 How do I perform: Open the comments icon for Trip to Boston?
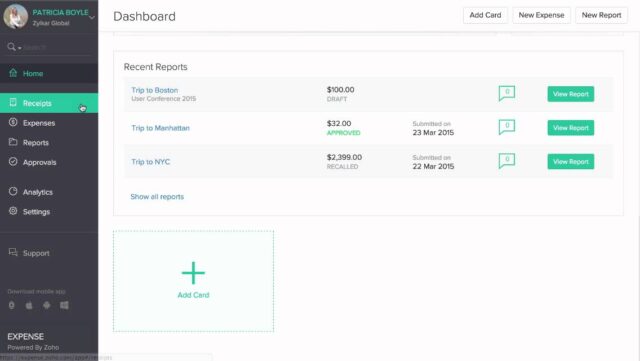[x=507, y=93]
